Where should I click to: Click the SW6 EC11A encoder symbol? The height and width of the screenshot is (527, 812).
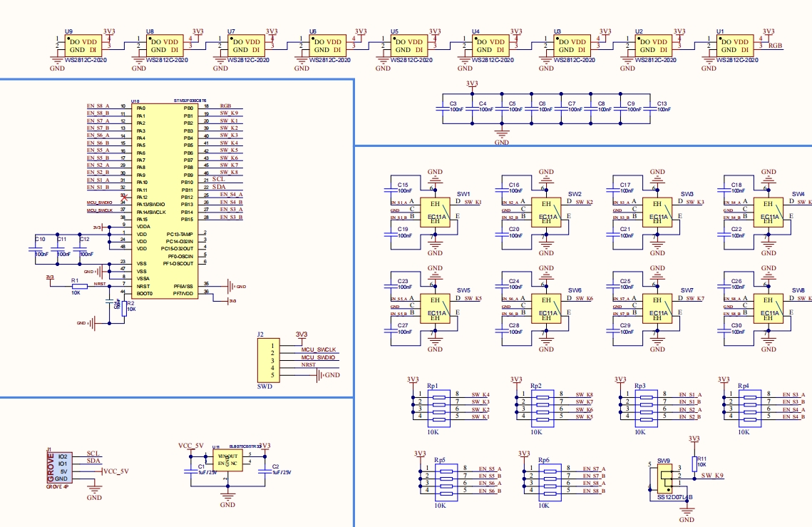(546, 309)
